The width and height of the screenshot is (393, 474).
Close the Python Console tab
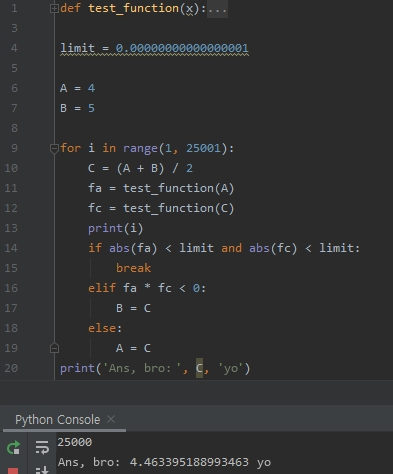(x=111, y=419)
